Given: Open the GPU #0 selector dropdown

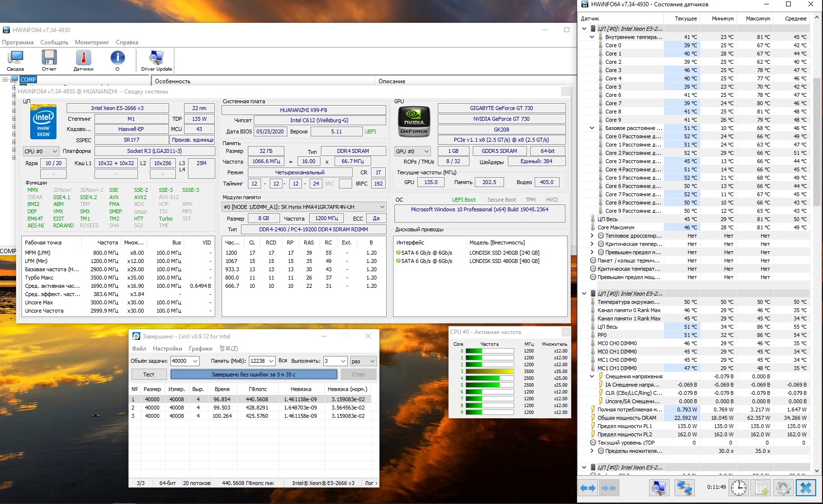Looking at the screenshot, I should (x=412, y=151).
